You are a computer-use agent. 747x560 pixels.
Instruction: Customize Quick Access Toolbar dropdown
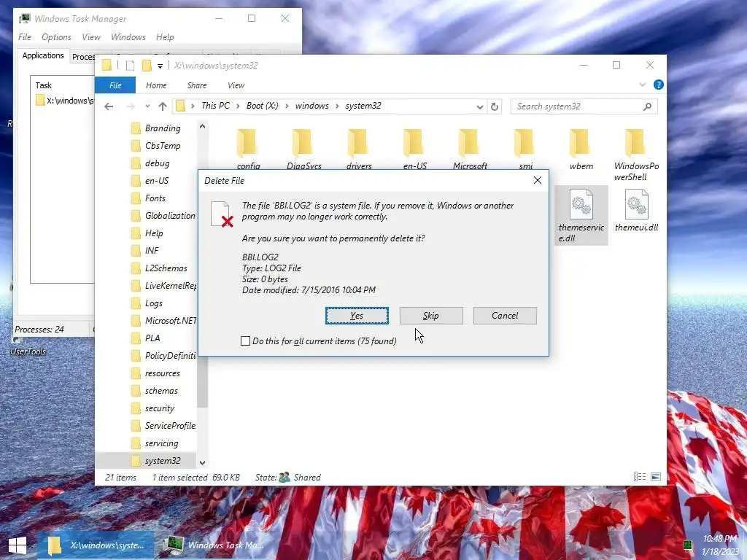[x=160, y=66]
